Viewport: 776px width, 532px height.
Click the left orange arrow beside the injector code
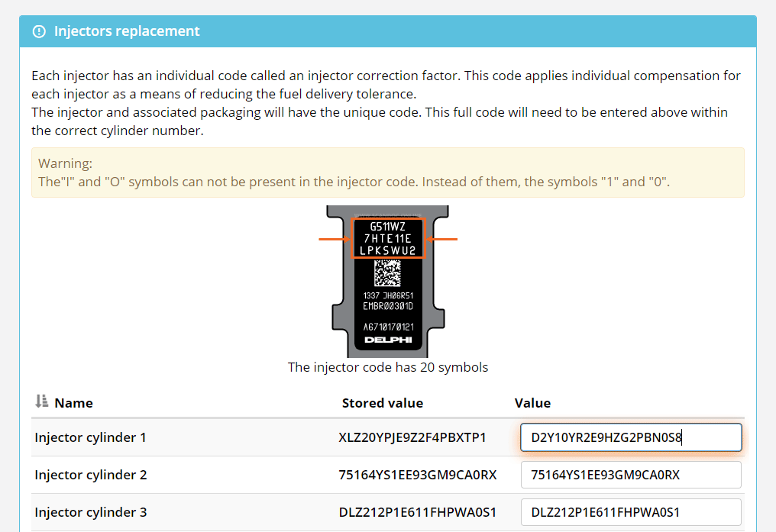click(x=334, y=239)
